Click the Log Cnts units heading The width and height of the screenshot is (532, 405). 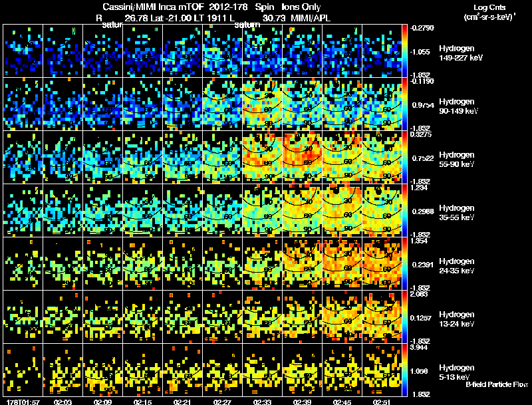coord(489,12)
